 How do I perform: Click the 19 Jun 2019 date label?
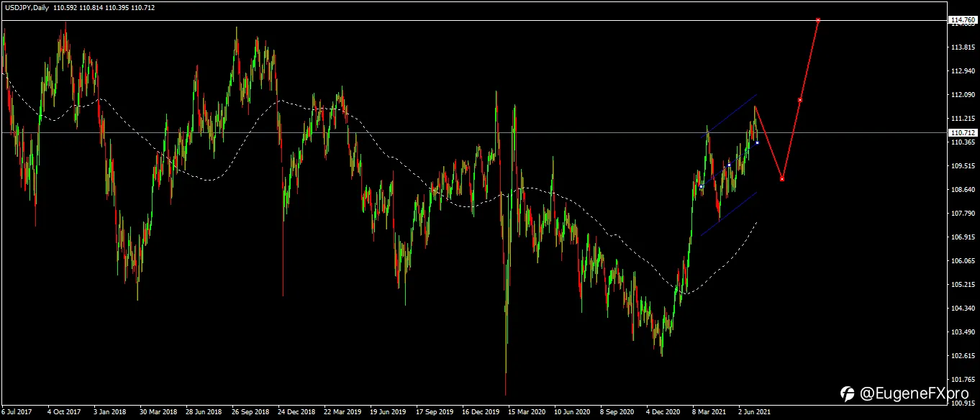pos(389,413)
